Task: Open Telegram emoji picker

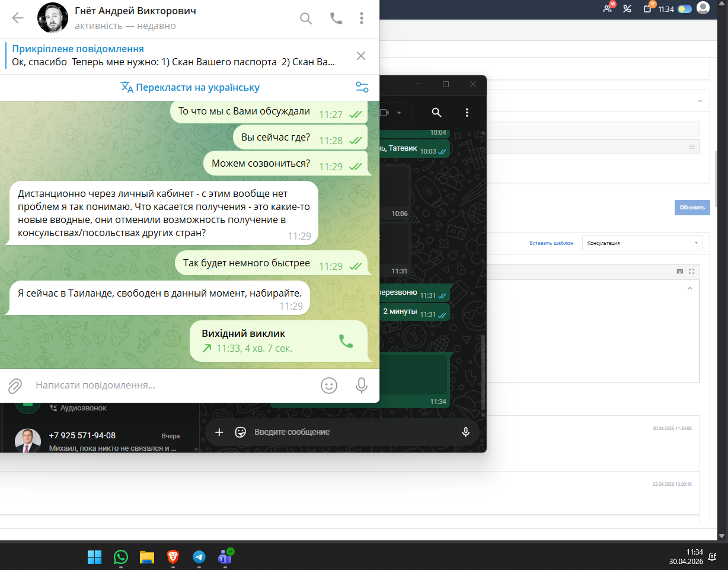Action: click(x=329, y=386)
